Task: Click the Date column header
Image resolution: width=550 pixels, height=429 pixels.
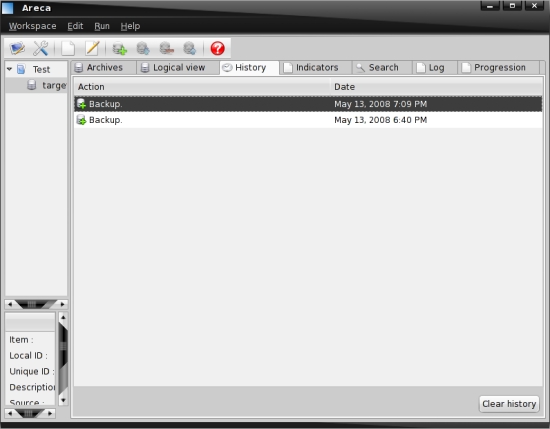Action: click(x=436, y=87)
